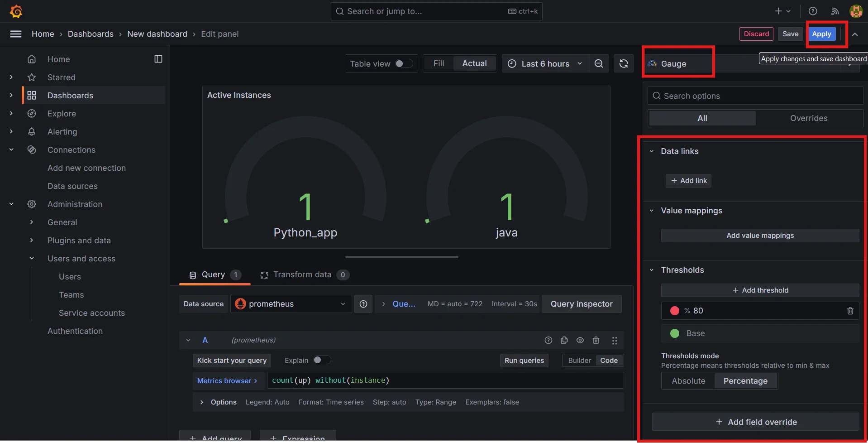
Task: Open the news RSS feed icon
Action: click(835, 11)
